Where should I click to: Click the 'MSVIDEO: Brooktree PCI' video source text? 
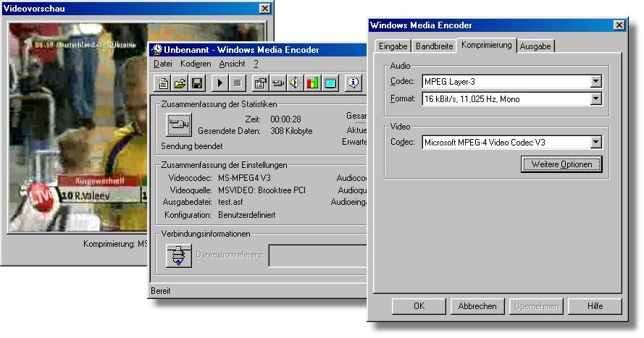(x=262, y=190)
